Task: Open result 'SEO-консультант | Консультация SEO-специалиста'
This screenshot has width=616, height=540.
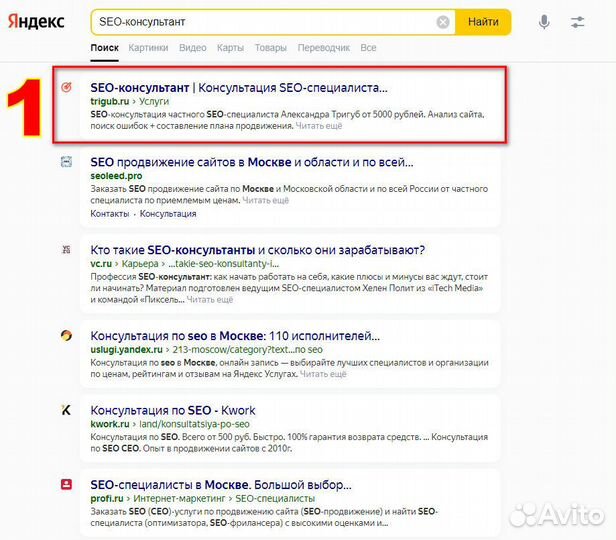Action: pos(239,88)
